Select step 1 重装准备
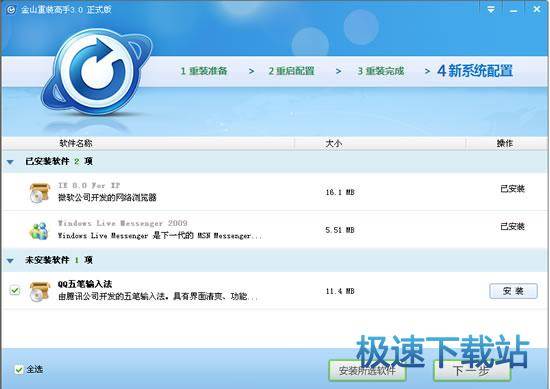Image resolution: width=550 pixels, height=389 pixels. [x=204, y=71]
